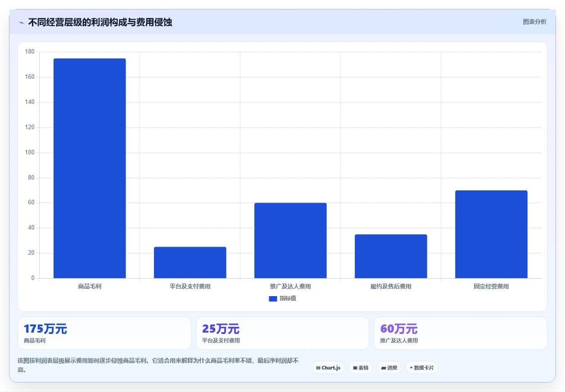This screenshot has height=392, width=565.
Task: Select the Chart.js tag
Action: (328, 368)
